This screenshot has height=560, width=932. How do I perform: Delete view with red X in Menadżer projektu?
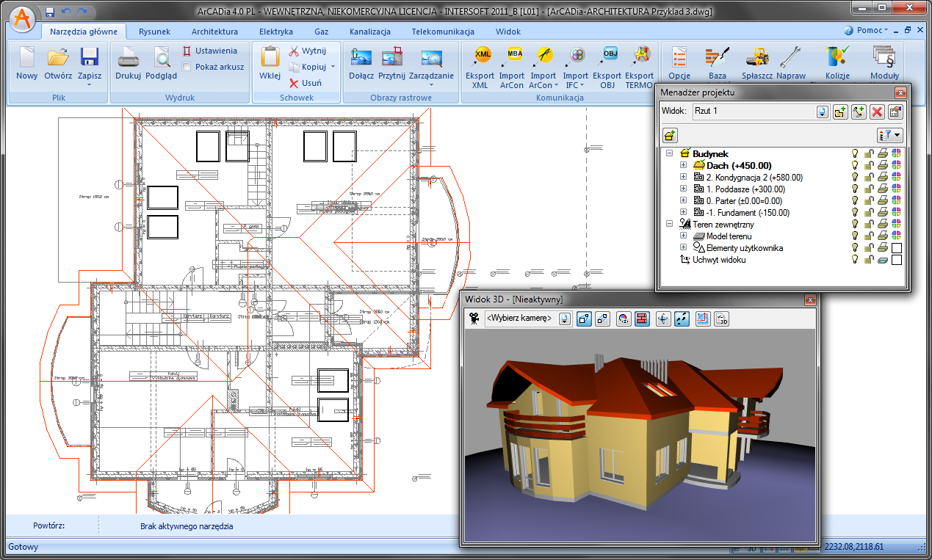[x=876, y=112]
